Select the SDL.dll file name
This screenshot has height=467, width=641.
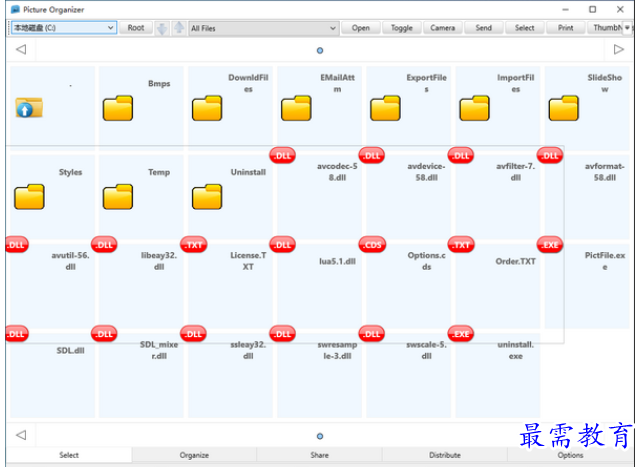coord(70,350)
